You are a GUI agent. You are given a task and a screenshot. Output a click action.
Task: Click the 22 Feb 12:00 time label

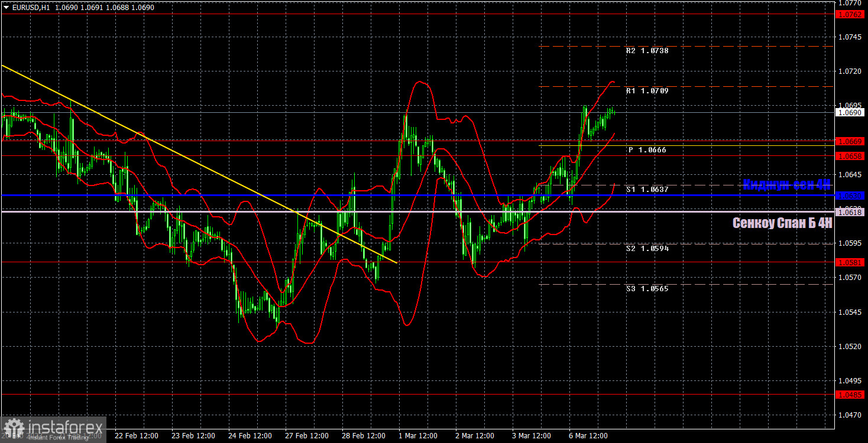(137, 436)
